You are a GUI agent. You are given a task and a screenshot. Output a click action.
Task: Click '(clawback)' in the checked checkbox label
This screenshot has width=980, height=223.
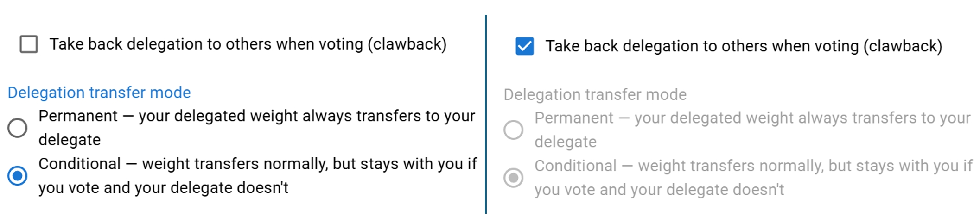point(903,46)
